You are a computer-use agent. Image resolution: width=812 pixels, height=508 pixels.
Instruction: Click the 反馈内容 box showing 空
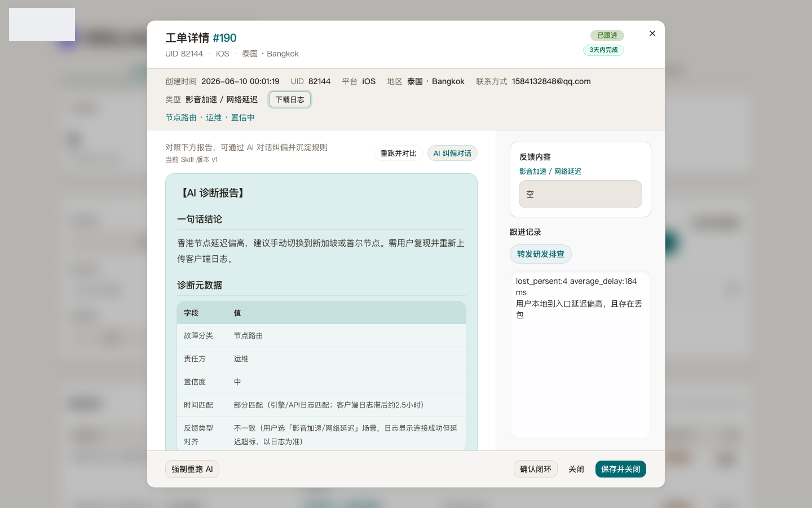[x=580, y=194]
